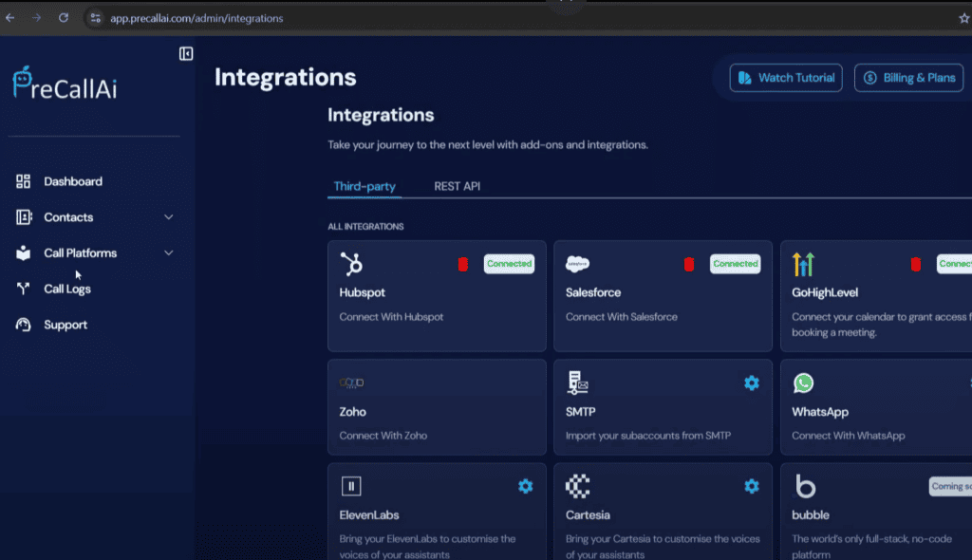The width and height of the screenshot is (972, 560).
Task: Go back in the browser
Action: click(10, 18)
